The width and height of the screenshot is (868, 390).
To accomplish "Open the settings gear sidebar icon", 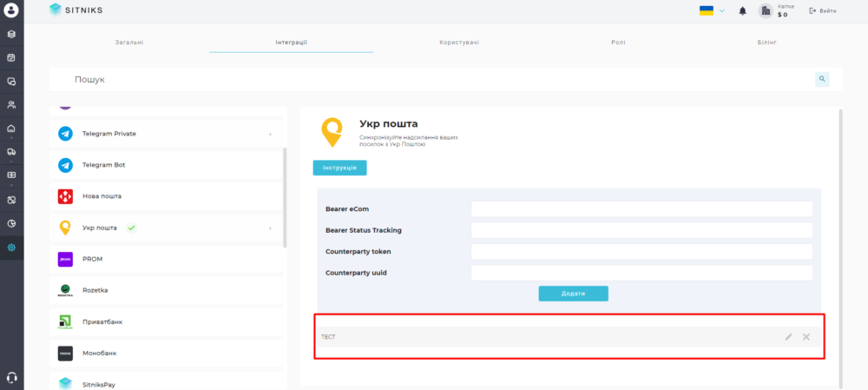I will (x=11, y=248).
